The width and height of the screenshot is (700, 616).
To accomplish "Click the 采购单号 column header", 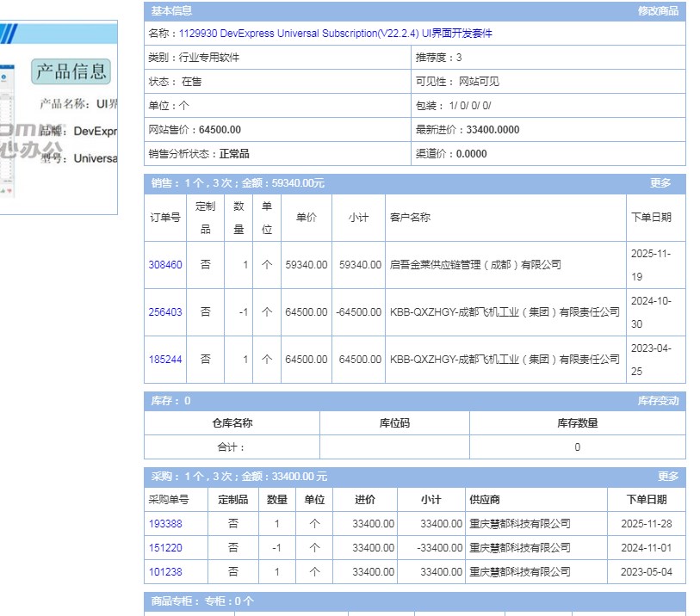I will (x=169, y=500).
